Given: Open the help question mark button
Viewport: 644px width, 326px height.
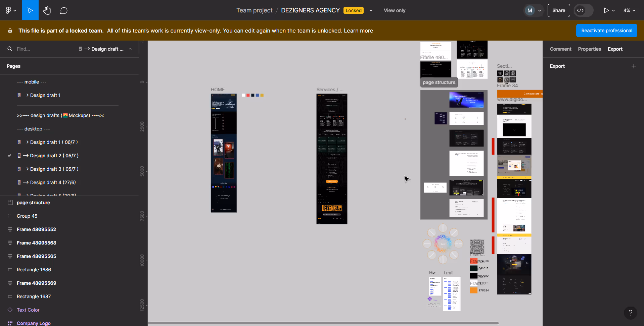Looking at the screenshot, I should [630, 313].
